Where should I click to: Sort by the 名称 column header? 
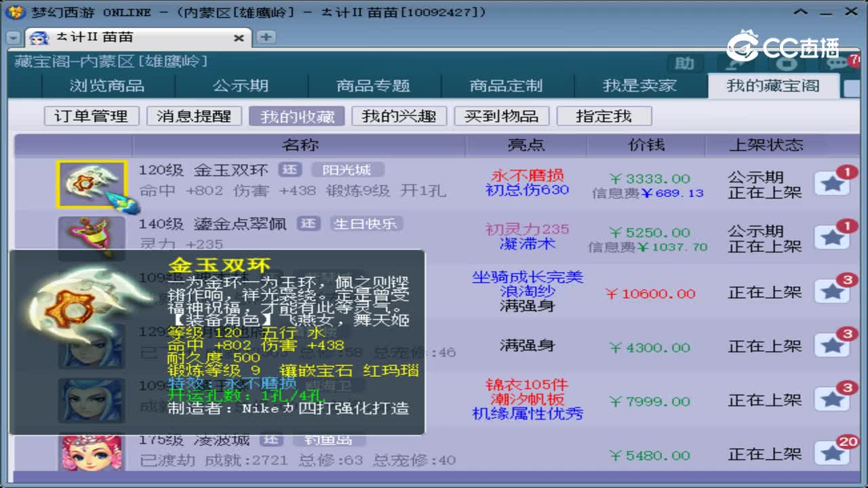coord(300,145)
